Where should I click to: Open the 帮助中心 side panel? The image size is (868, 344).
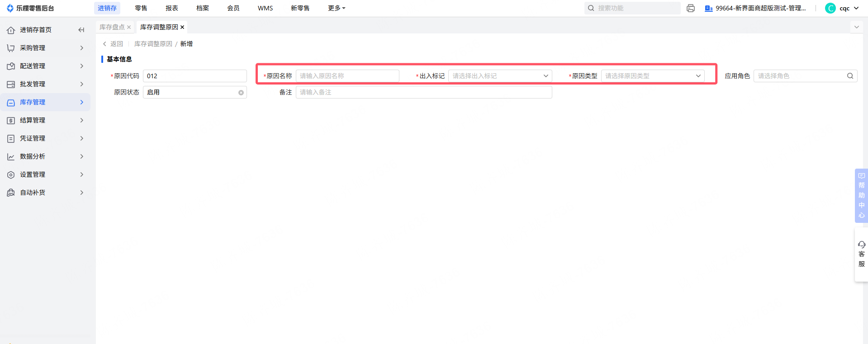861,196
